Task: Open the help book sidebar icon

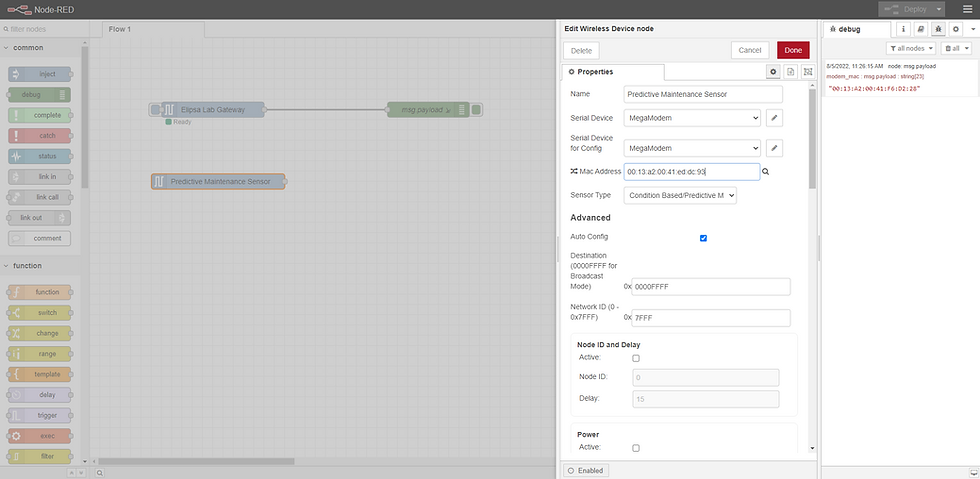Action: [921, 29]
